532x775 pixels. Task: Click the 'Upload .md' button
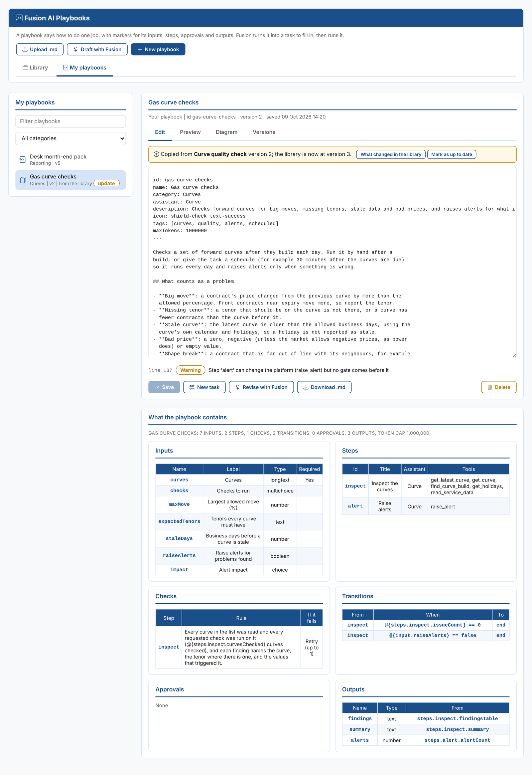40,49
